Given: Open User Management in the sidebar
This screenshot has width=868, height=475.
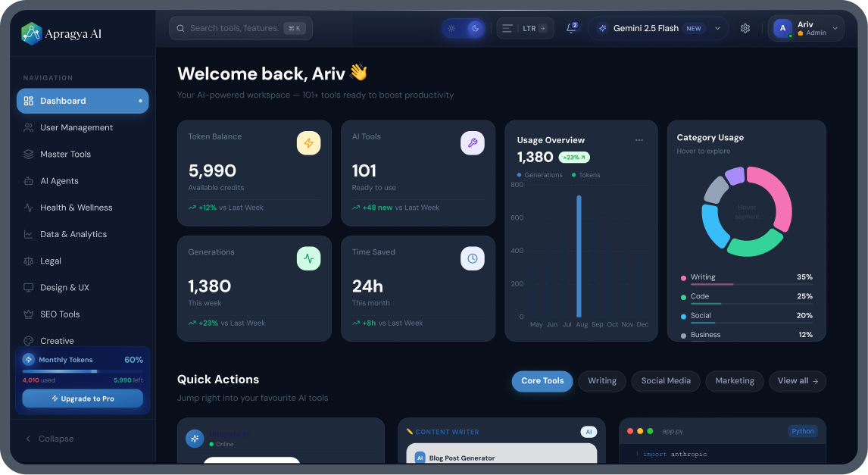Looking at the screenshot, I should [76, 127].
